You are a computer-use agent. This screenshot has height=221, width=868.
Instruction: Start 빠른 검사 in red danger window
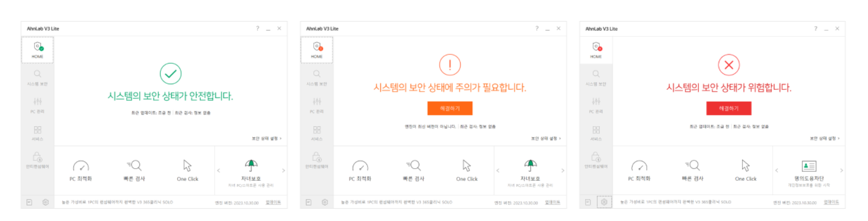click(692, 171)
